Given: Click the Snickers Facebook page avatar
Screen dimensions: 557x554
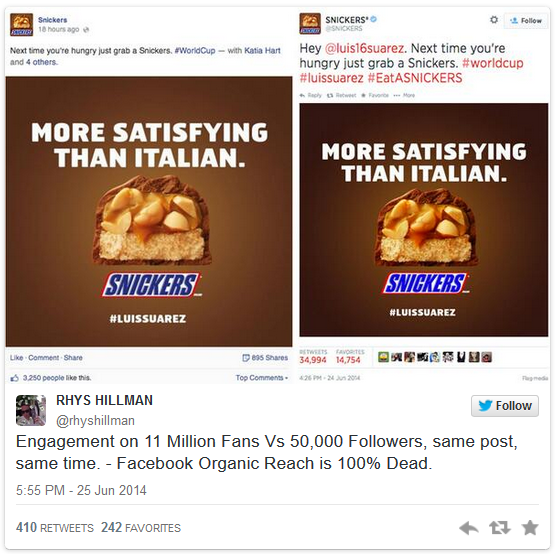Looking at the screenshot, I should 22,25.
